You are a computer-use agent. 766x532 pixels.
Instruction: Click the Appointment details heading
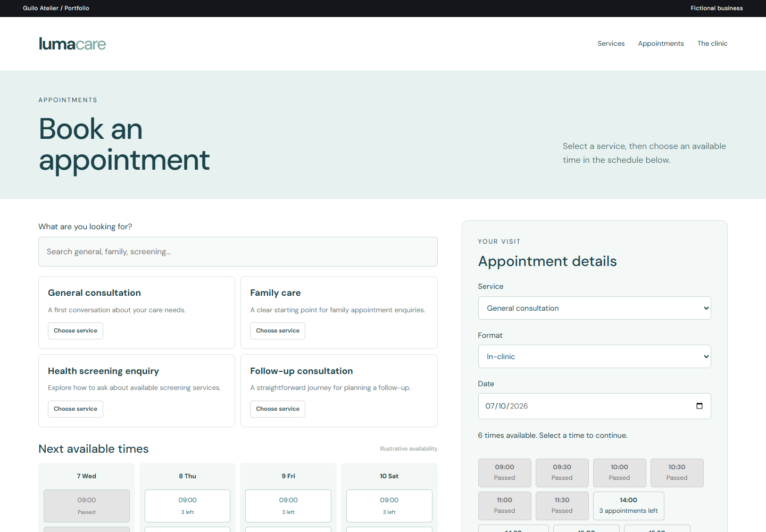pyautogui.click(x=547, y=261)
